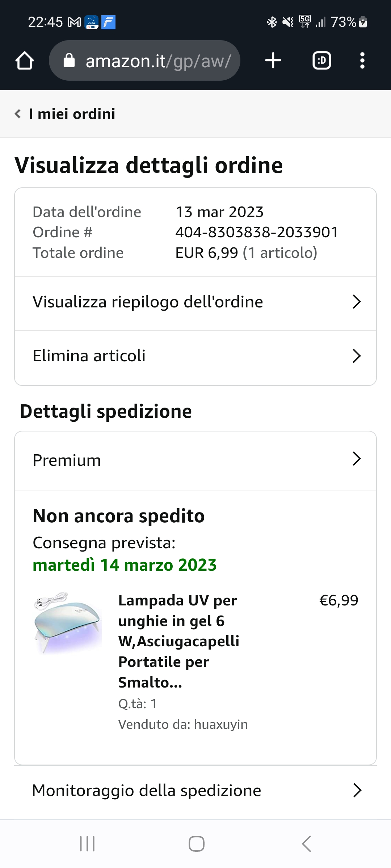The height and width of the screenshot is (868, 391).
Task: Expand Premium shipping details chevron
Action: (357, 459)
